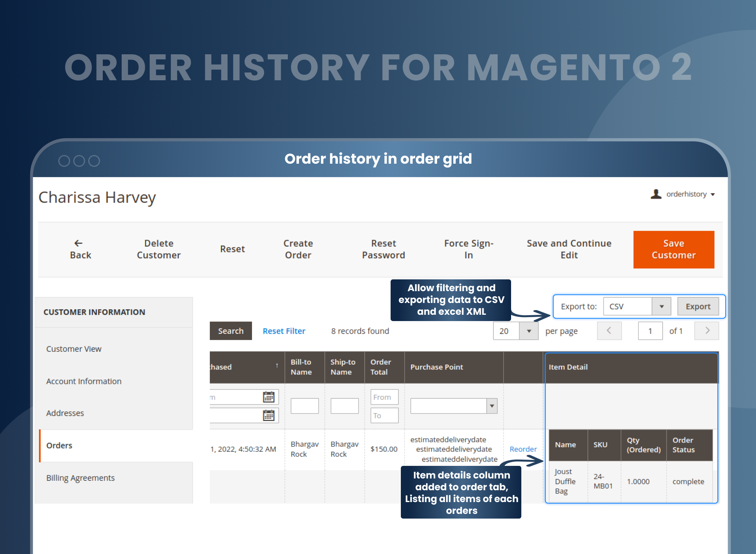Open Billing Agreements tab
The height and width of the screenshot is (554, 756).
point(80,478)
